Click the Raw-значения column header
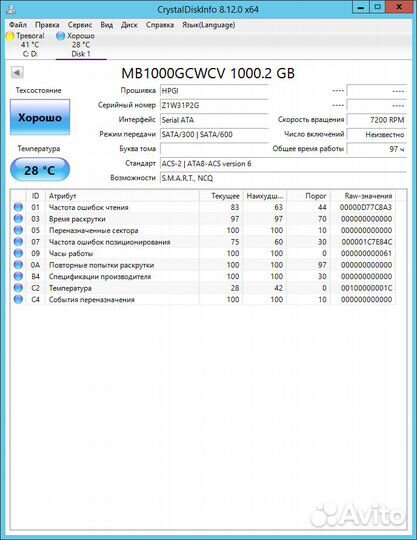417x540 pixels. pyautogui.click(x=363, y=196)
